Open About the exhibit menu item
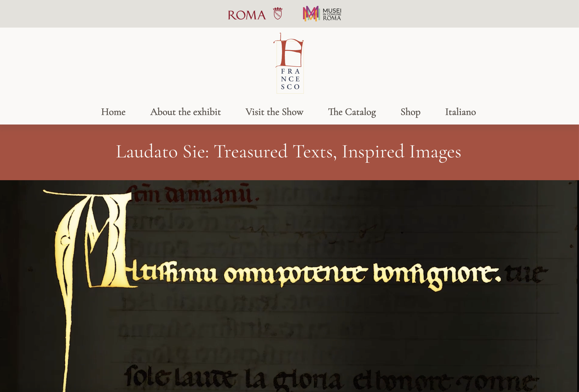This screenshot has height=392, width=579. click(x=185, y=112)
